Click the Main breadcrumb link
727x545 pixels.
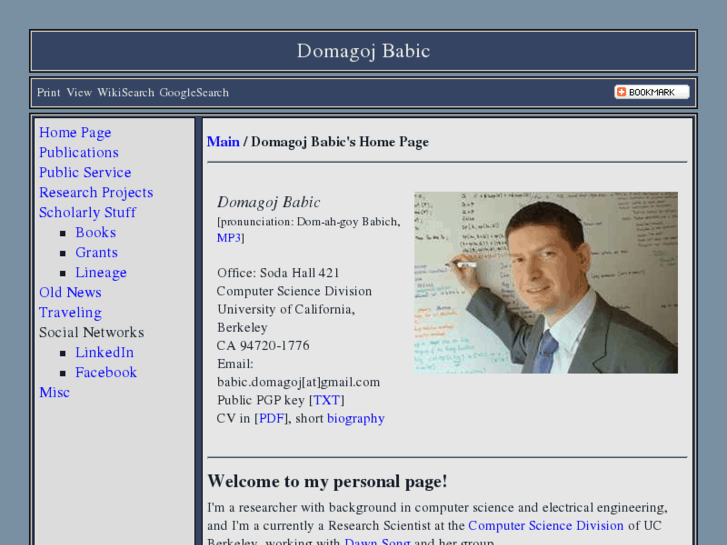(223, 141)
